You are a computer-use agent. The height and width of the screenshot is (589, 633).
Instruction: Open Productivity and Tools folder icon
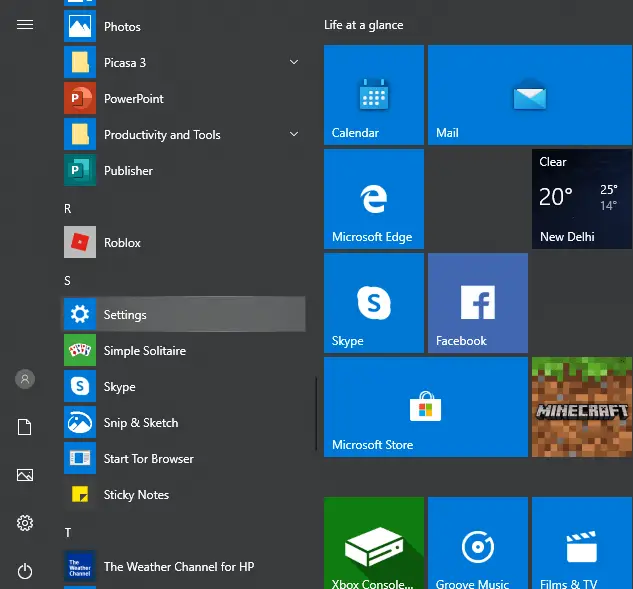[80, 134]
